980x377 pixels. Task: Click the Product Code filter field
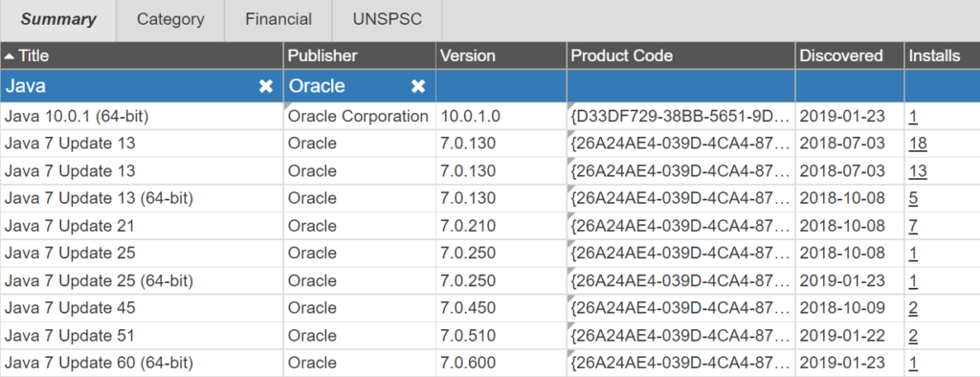click(681, 86)
